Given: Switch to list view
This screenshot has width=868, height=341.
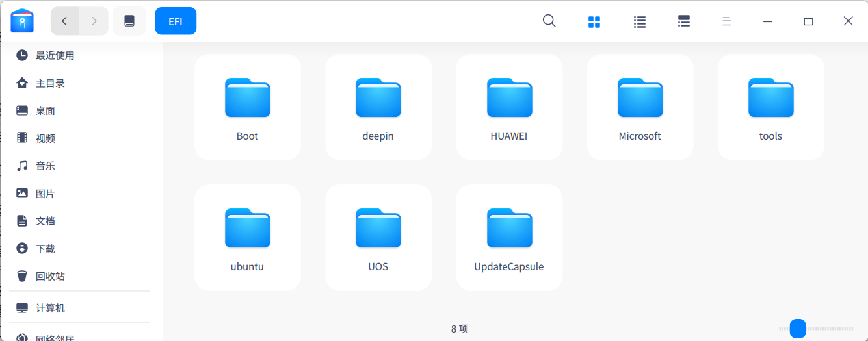Looking at the screenshot, I should click(x=640, y=21).
